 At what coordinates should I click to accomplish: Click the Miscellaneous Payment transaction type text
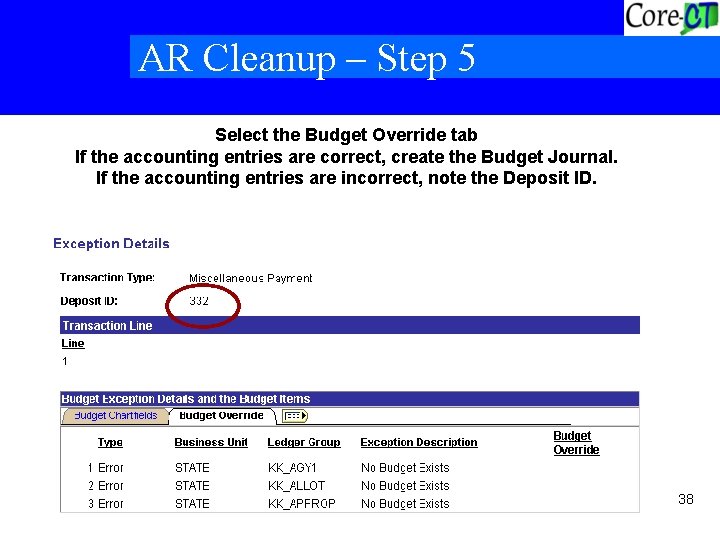(x=250, y=278)
